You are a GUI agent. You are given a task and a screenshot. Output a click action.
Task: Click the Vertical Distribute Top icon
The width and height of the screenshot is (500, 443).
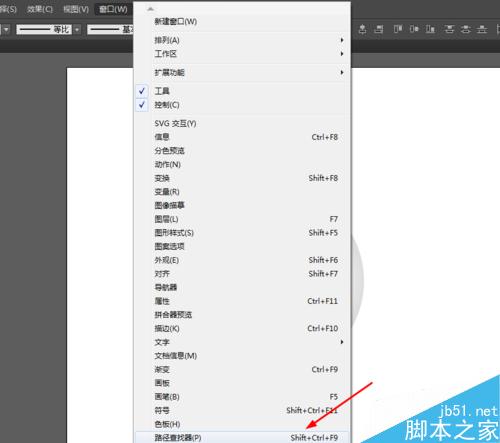tap(449, 29)
